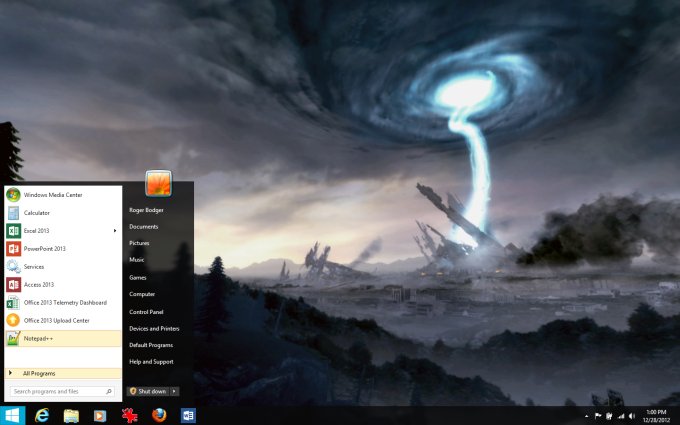Viewport: 680px width, 425px height.
Task: Launch Calculator from the Start menu
Action: [63, 213]
